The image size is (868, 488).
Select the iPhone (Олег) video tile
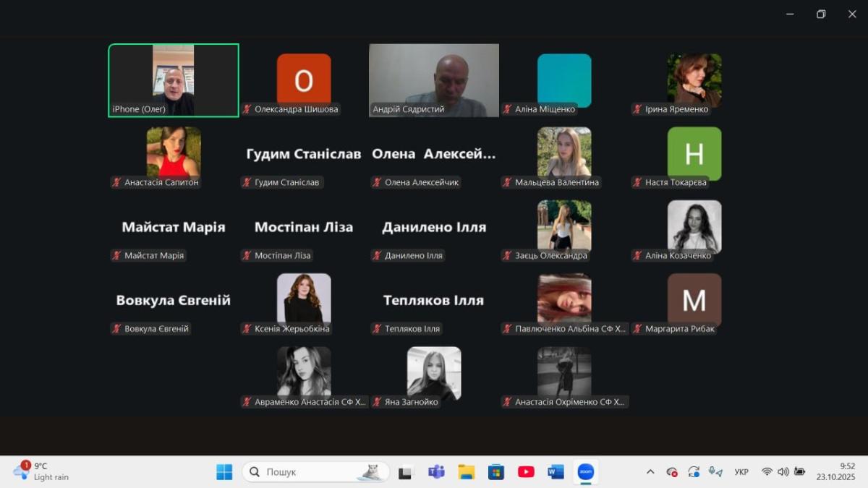pos(174,80)
